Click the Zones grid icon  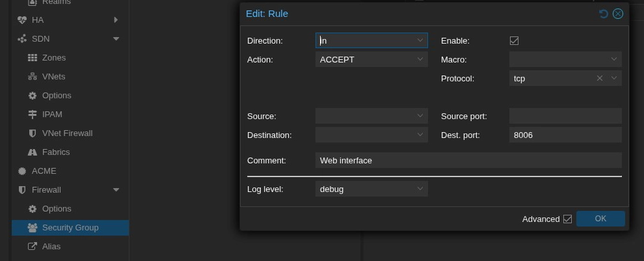(x=33, y=58)
